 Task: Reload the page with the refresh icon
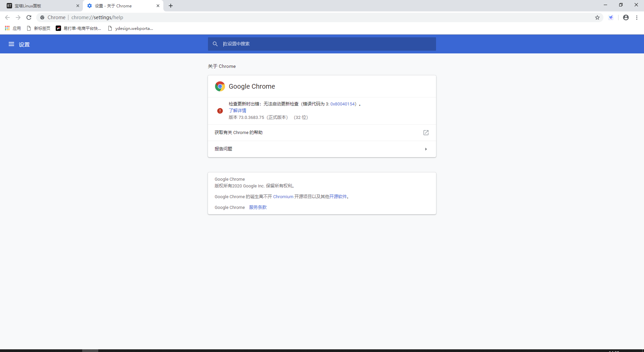(x=29, y=17)
